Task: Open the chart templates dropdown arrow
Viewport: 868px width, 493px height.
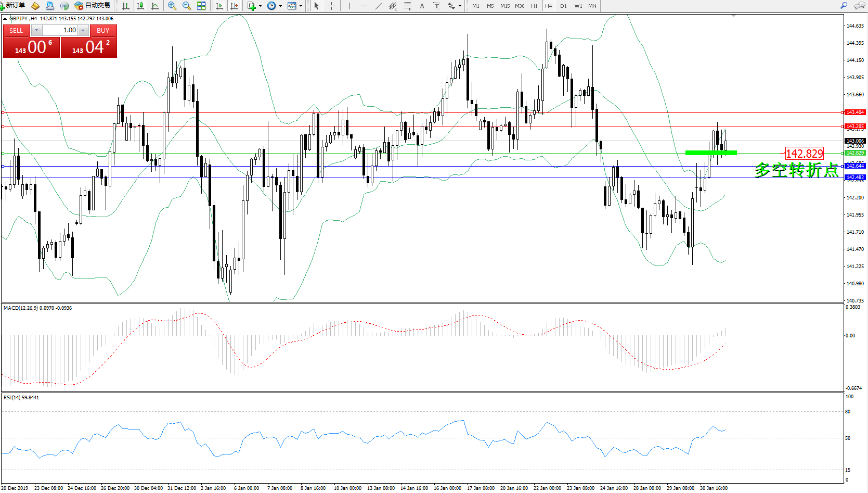Action: [x=301, y=6]
